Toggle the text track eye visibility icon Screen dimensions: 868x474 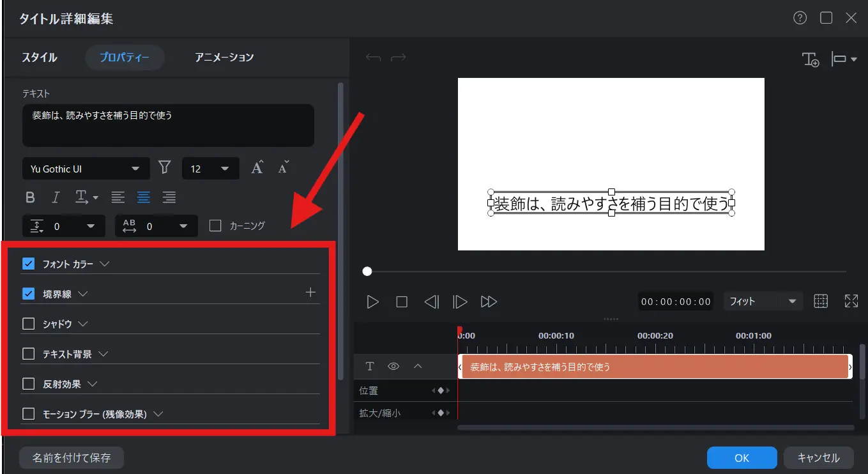(x=393, y=366)
